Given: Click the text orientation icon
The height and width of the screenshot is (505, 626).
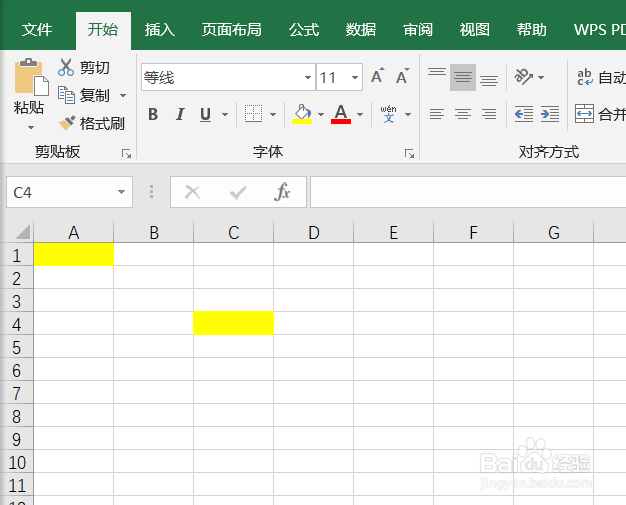Looking at the screenshot, I should [x=523, y=76].
